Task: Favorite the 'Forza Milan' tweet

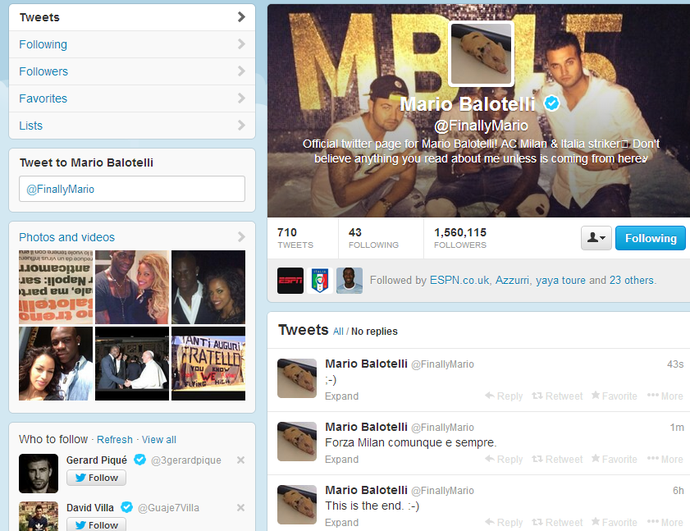Action: coord(614,460)
